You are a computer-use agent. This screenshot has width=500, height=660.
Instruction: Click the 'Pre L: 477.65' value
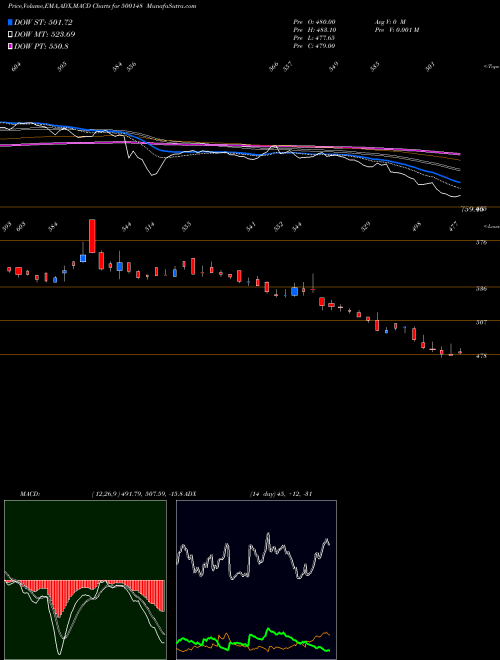point(314,38)
